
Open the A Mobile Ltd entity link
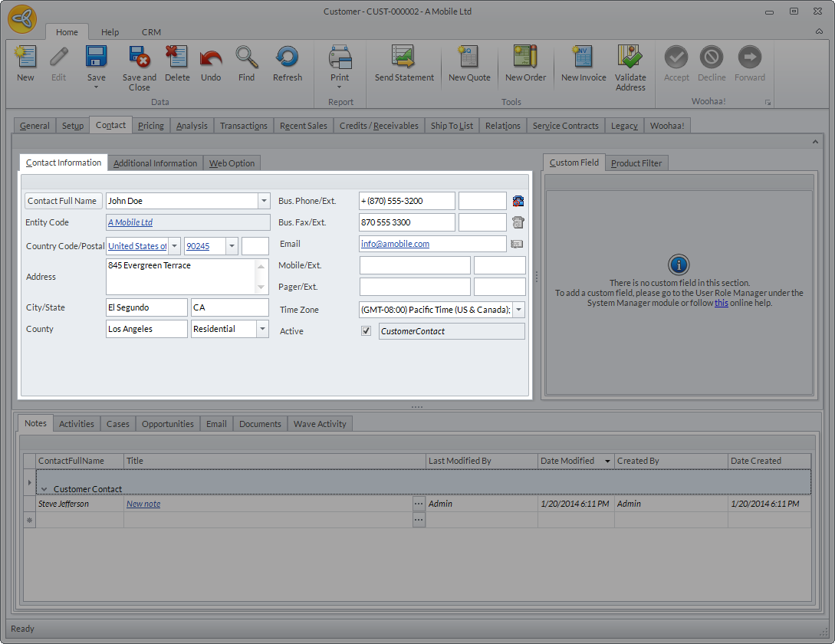pyautogui.click(x=130, y=222)
